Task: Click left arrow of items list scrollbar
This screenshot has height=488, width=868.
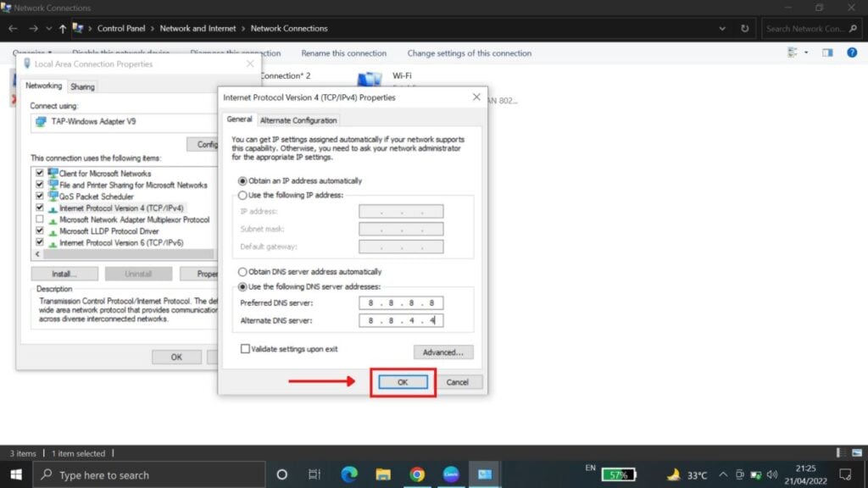Action: (37, 254)
